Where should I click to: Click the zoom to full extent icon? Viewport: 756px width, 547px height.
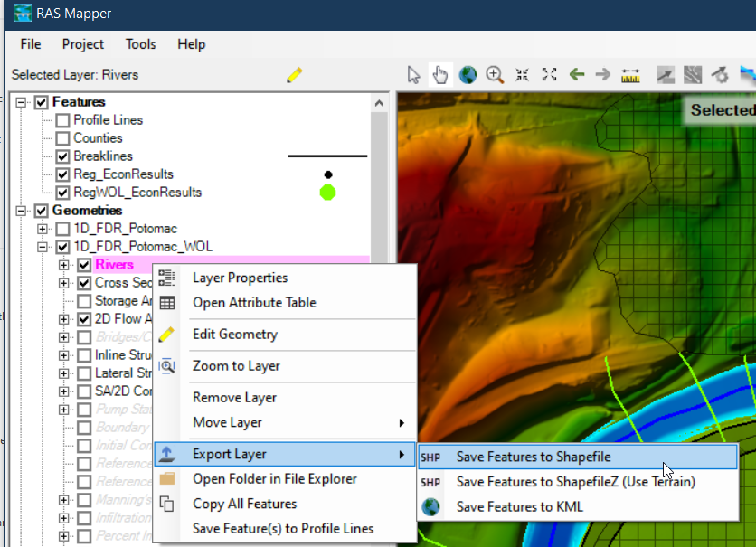549,75
